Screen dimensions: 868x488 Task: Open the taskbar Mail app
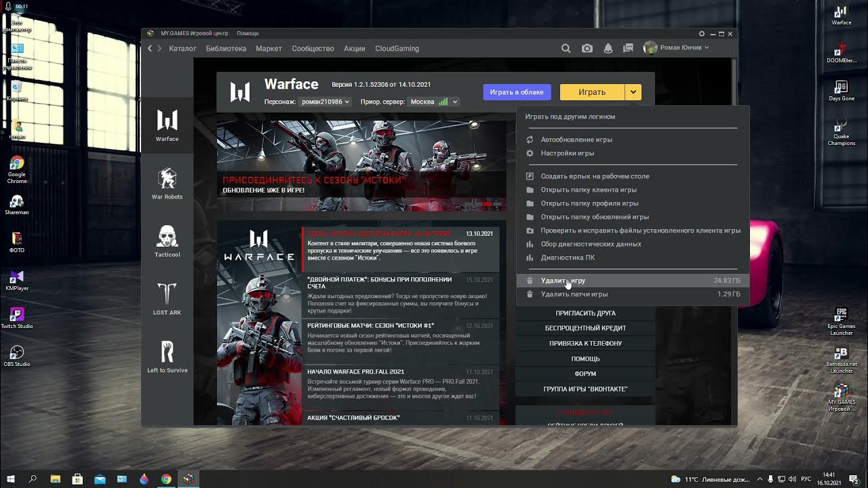pos(100,479)
